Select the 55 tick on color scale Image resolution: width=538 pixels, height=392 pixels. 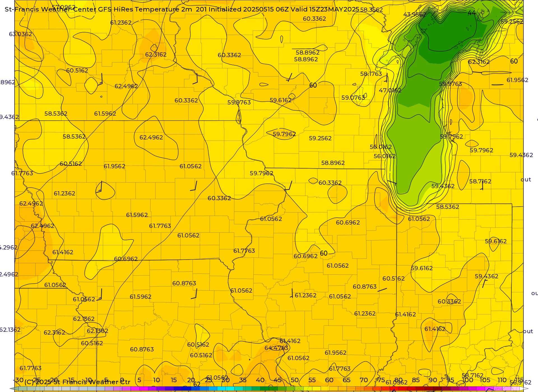pos(312,380)
